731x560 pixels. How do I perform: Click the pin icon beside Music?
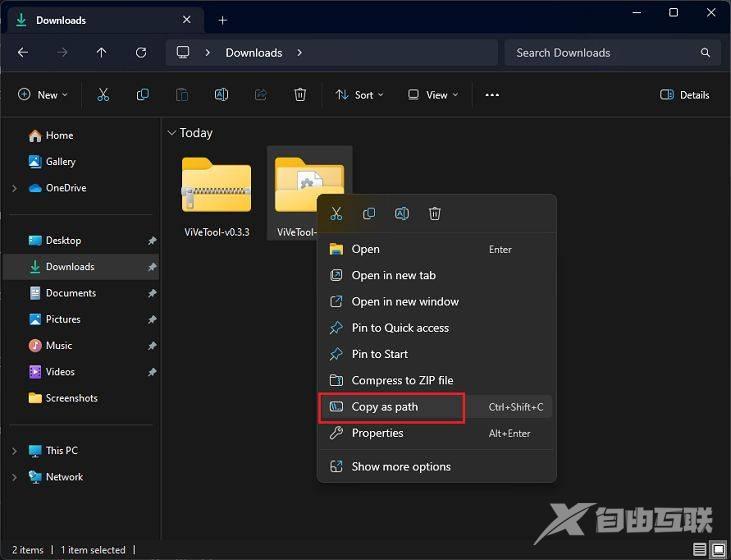click(152, 346)
